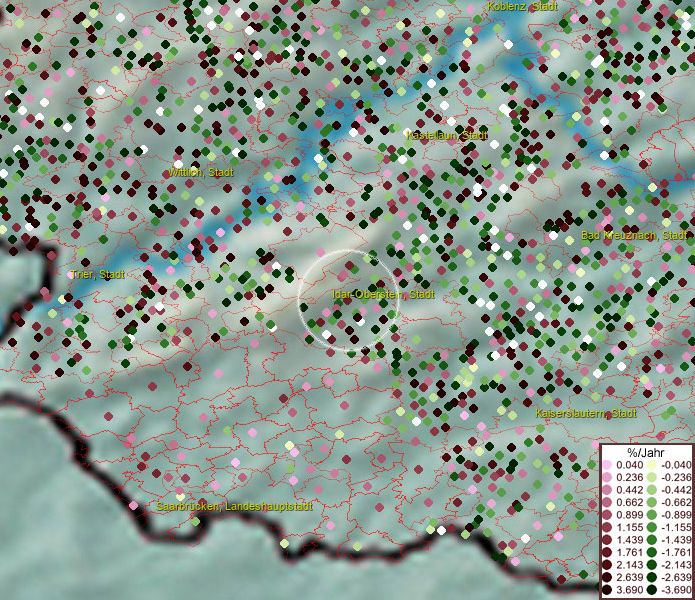Click the -1.155 legend value

click(676, 527)
